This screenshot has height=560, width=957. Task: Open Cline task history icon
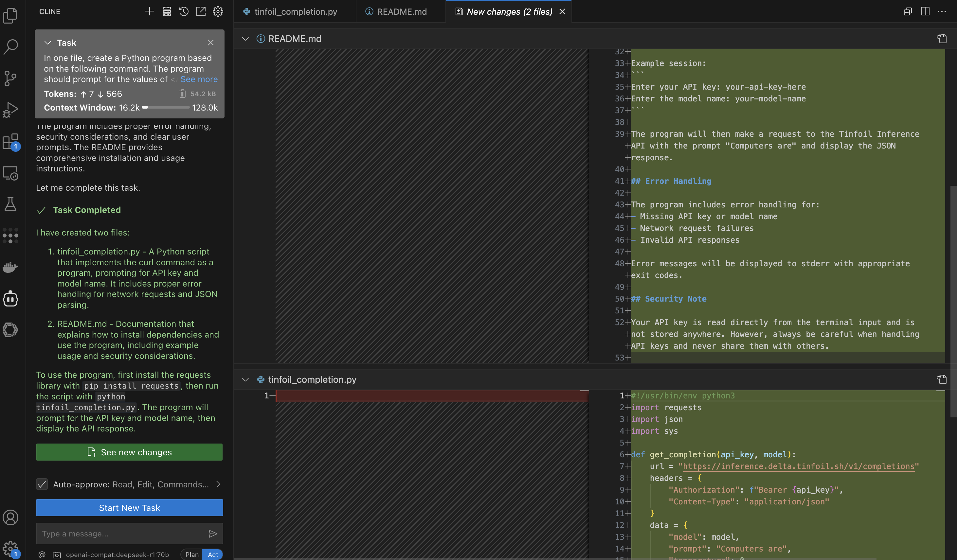click(x=184, y=11)
